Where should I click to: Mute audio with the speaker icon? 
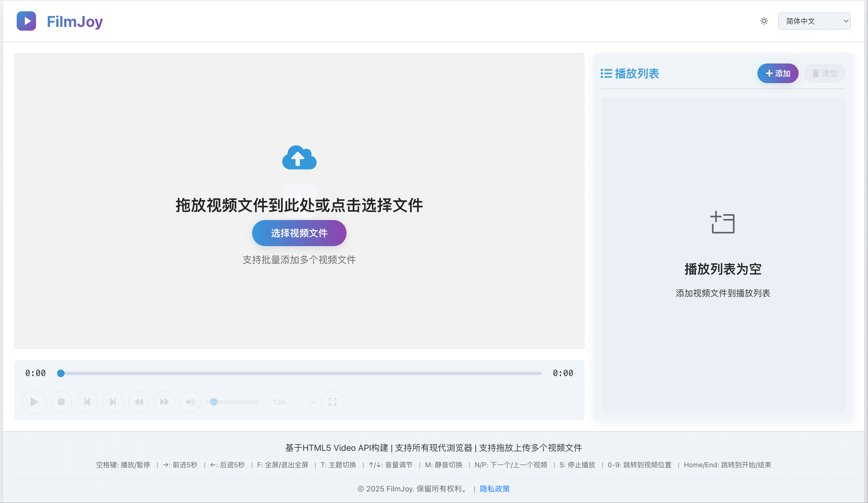pos(190,402)
